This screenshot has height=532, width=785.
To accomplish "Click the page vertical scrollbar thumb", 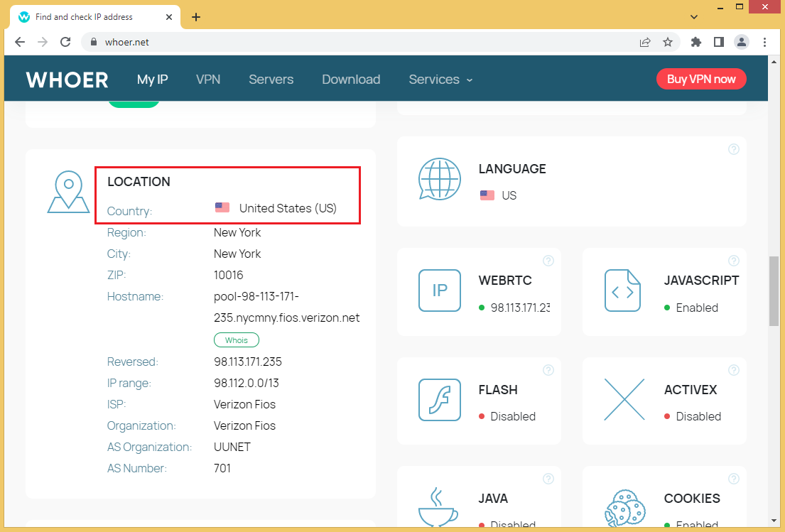I will 774,291.
